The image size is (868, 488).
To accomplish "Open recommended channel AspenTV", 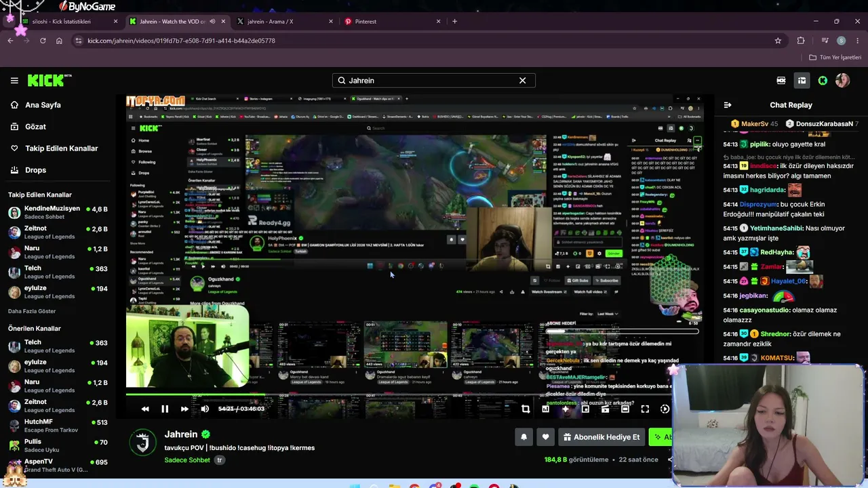I will (57, 465).
